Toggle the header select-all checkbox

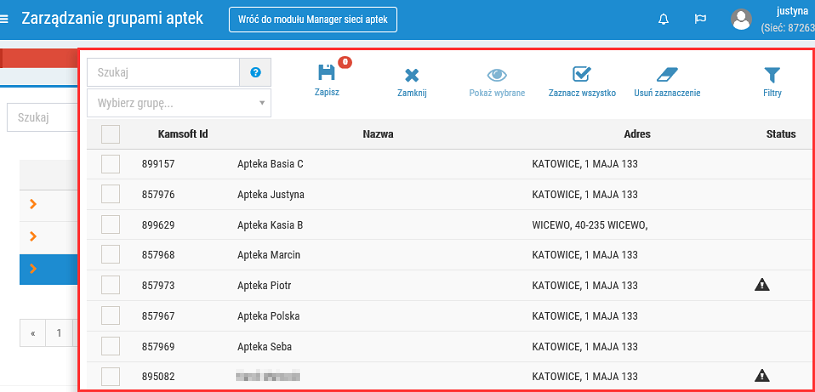point(110,134)
